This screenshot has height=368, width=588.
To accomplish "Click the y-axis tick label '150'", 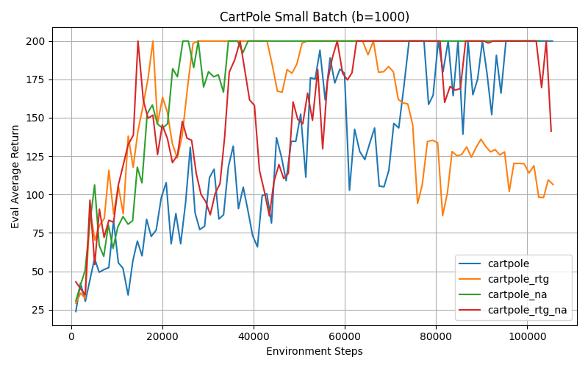I will pyautogui.click(x=35, y=118).
